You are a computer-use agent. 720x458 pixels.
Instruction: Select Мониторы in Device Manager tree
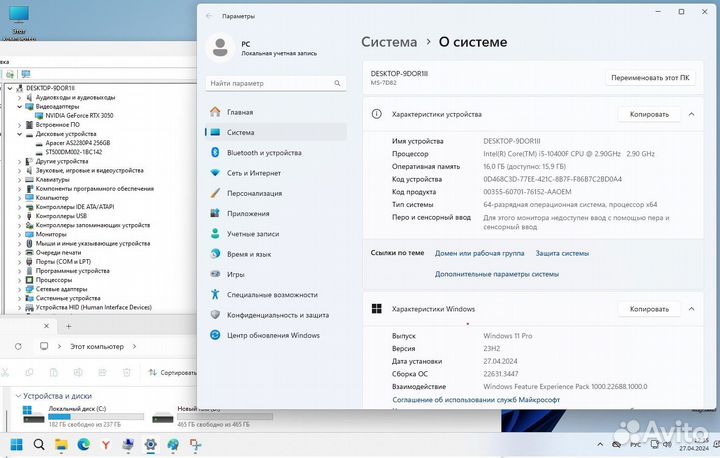(51, 234)
